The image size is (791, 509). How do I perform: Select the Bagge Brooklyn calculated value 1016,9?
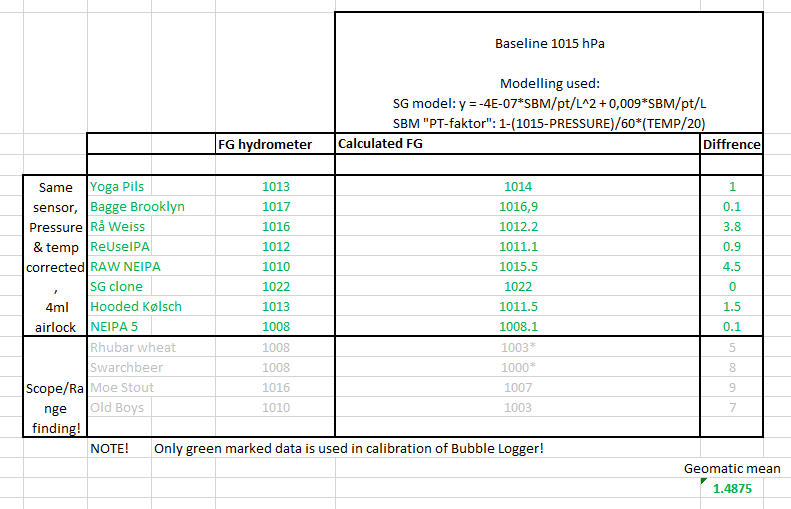pos(518,206)
